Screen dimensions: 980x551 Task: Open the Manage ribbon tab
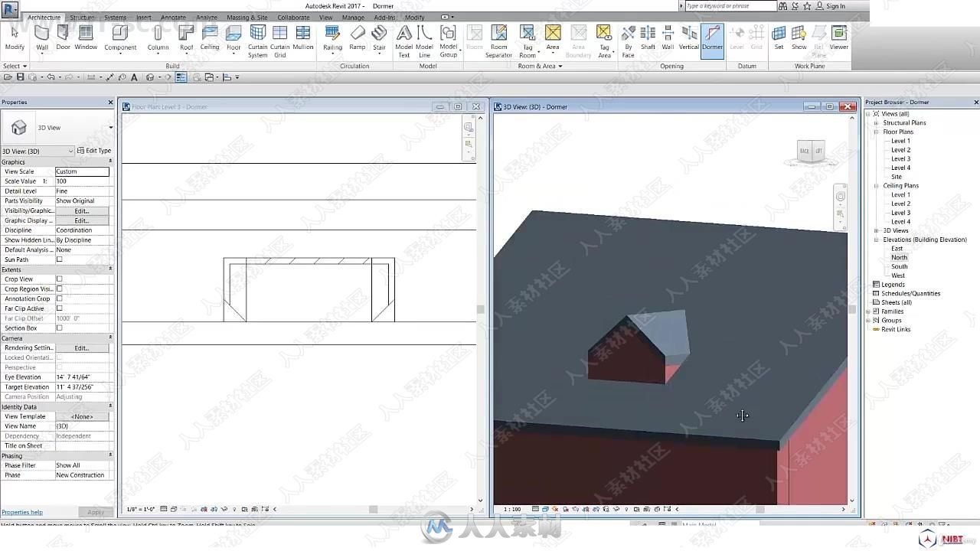coord(353,17)
